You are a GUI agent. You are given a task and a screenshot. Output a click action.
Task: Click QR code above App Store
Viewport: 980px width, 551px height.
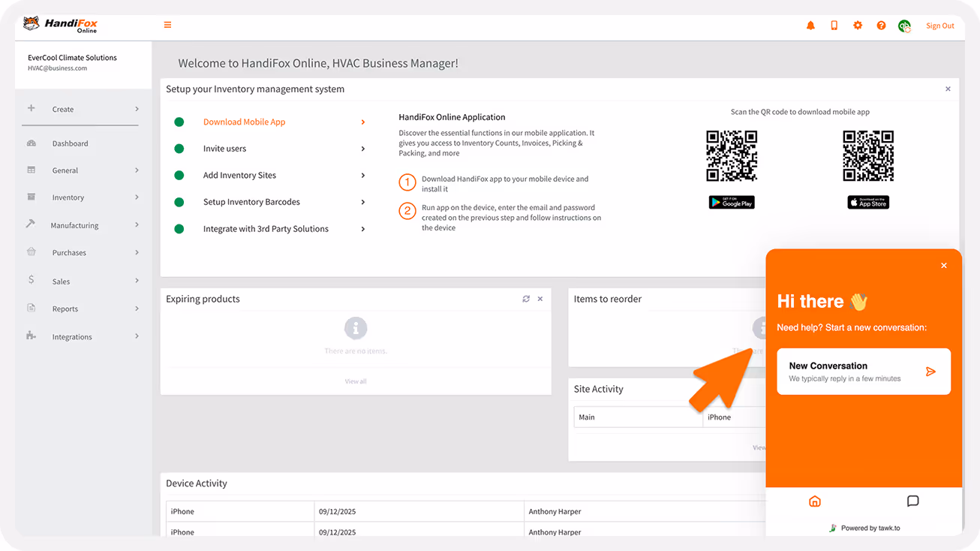coord(868,156)
